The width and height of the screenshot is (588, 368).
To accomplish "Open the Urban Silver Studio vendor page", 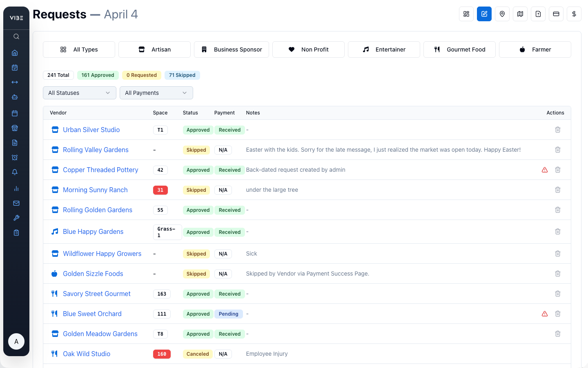I will 91,130.
